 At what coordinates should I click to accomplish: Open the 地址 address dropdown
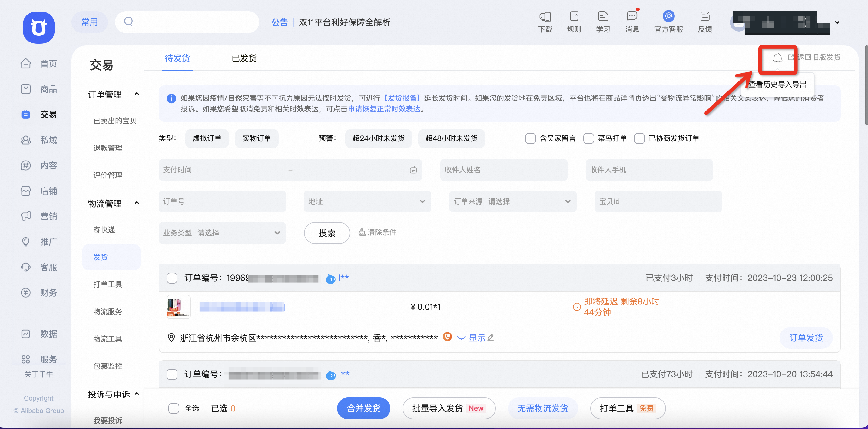[x=367, y=201]
